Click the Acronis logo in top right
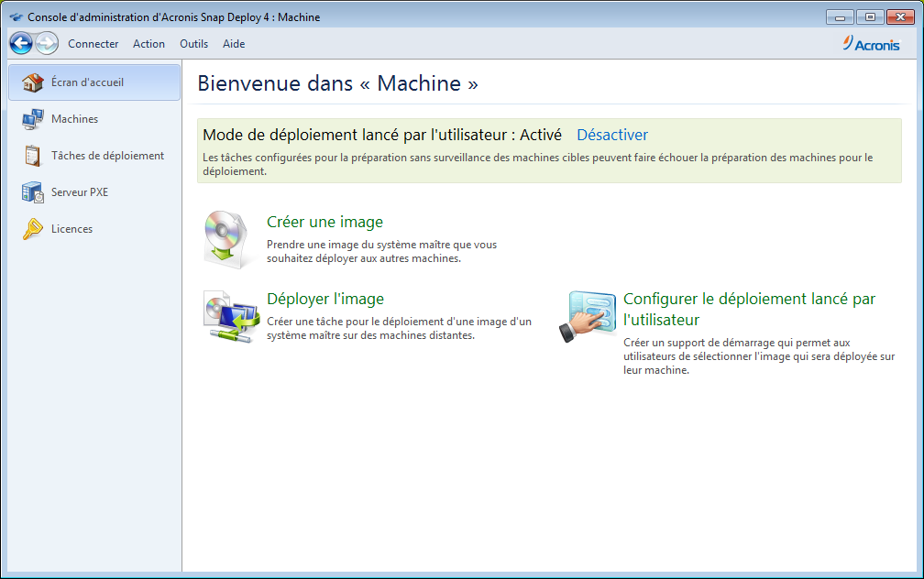This screenshot has width=924, height=579. (870, 44)
